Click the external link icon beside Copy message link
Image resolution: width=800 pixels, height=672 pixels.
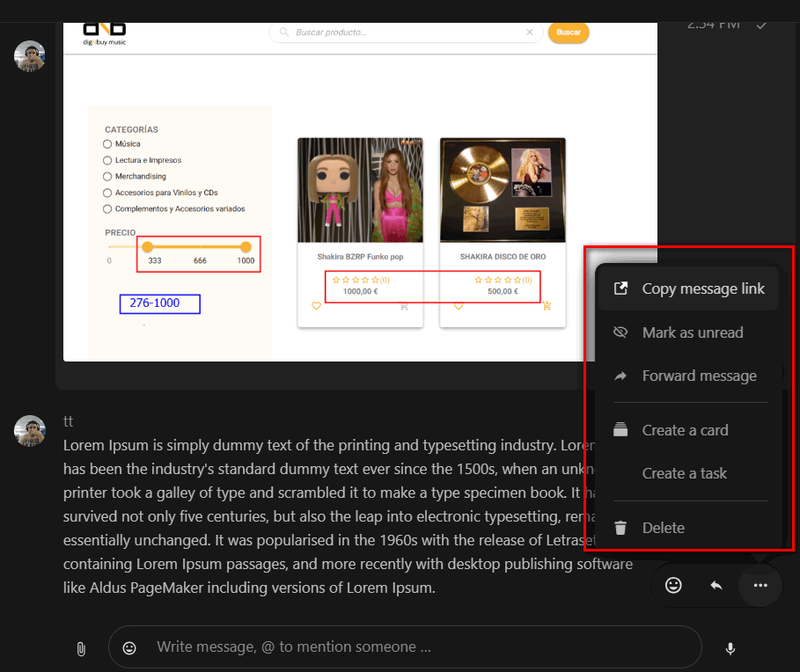click(620, 289)
